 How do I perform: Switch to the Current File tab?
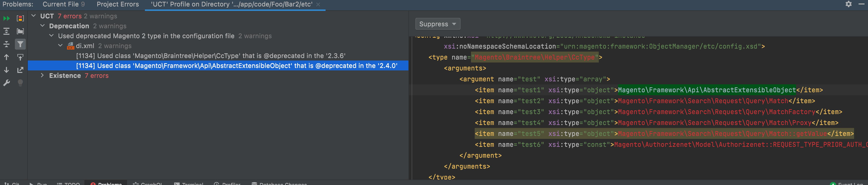[x=63, y=4]
